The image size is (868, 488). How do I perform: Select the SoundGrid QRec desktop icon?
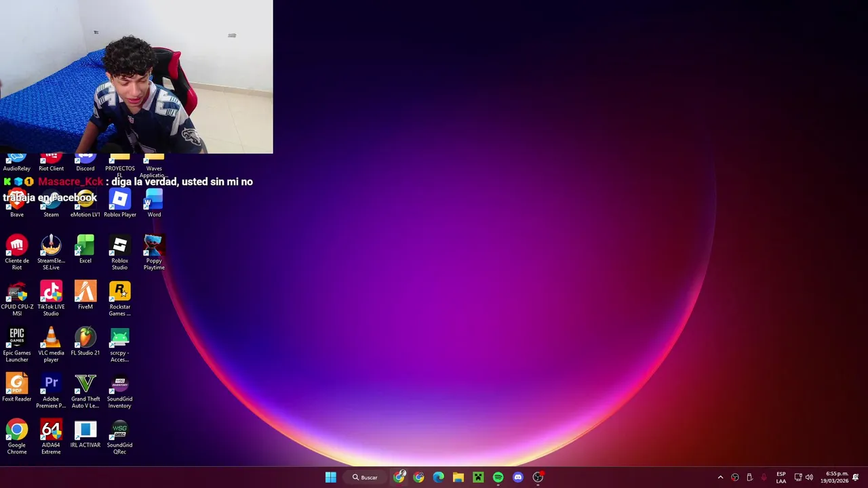[x=119, y=437]
